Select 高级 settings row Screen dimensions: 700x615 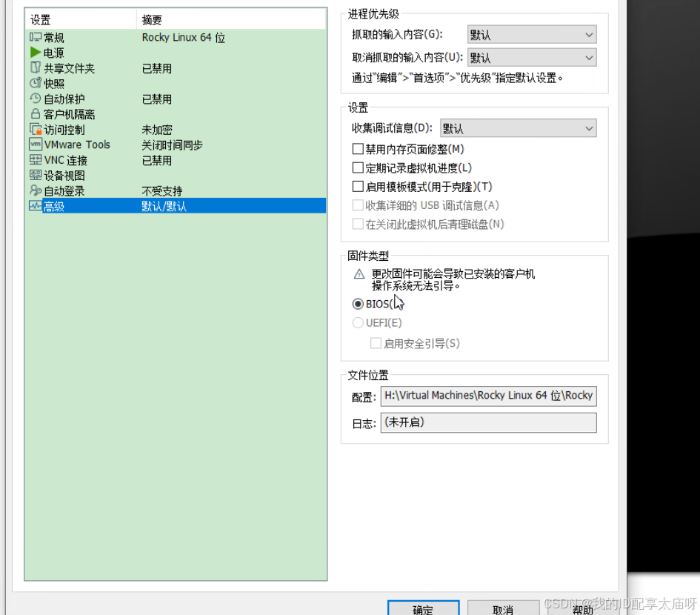click(x=176, y=206)
